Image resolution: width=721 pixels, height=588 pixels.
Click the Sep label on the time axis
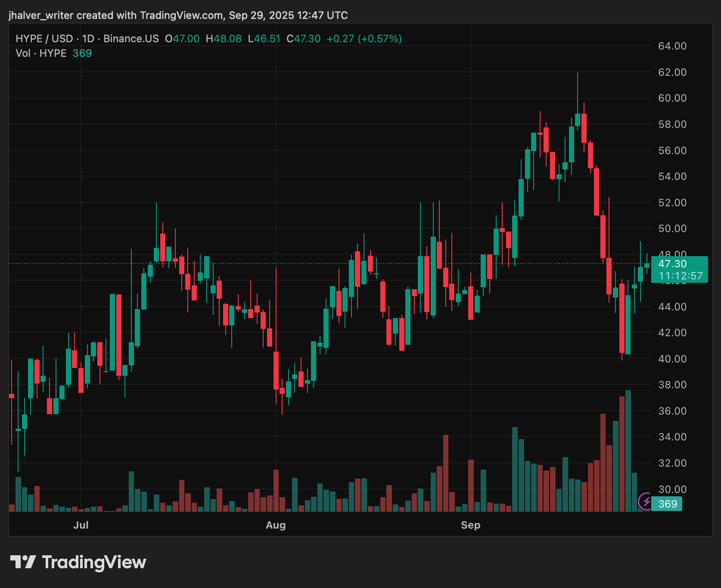point(471,525)
